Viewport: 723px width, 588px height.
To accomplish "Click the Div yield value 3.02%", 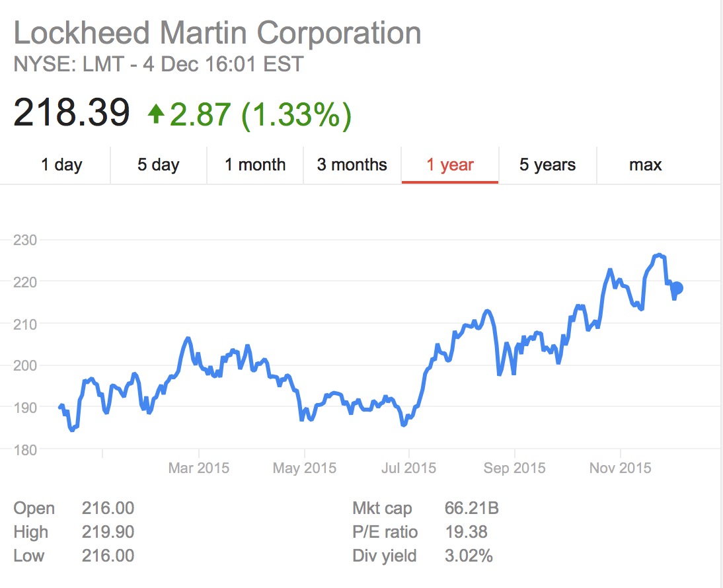I will tap(469, 556).
